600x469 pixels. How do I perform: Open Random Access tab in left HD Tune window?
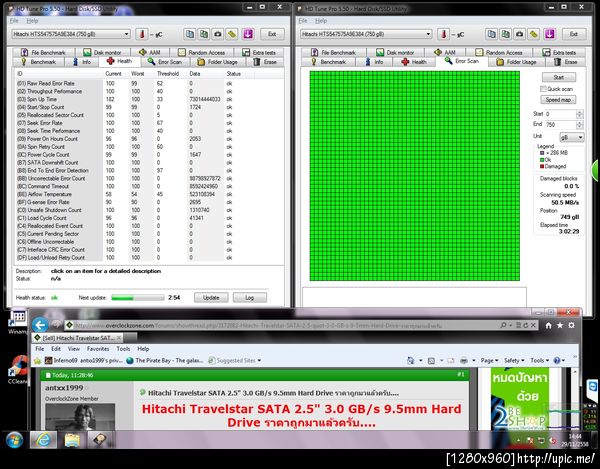click(x=202, y=52)
